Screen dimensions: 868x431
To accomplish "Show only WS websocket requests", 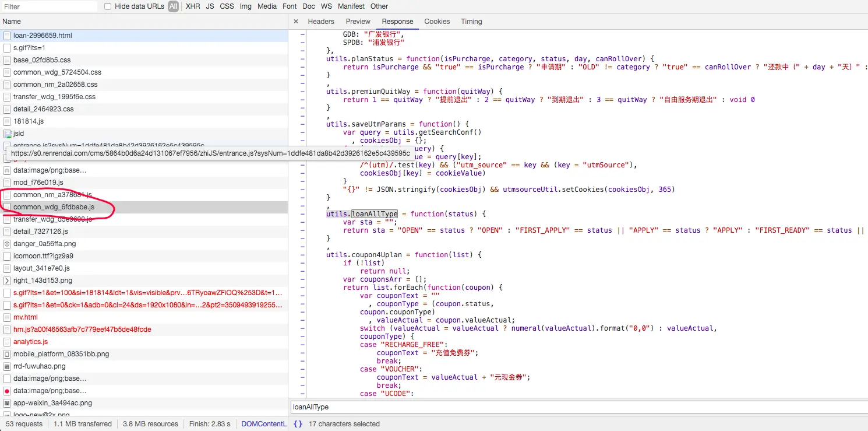I will [x=326, y=6].
